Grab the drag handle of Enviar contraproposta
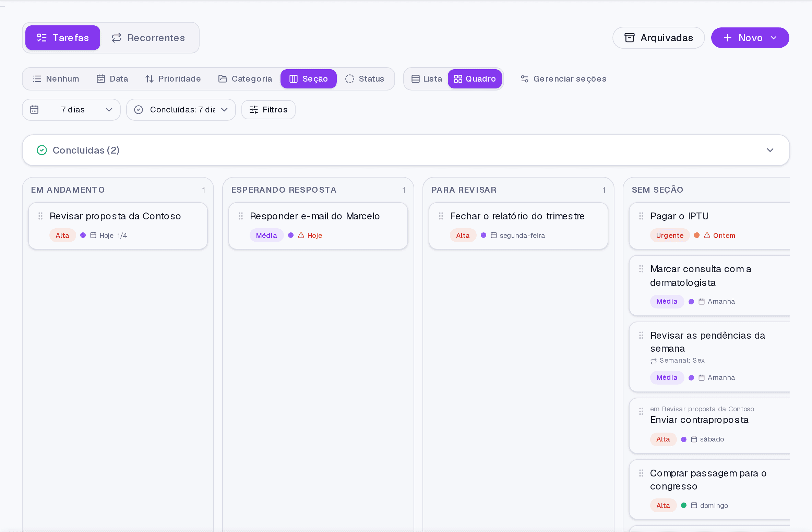The image size is (812, 532). point(641,411)
